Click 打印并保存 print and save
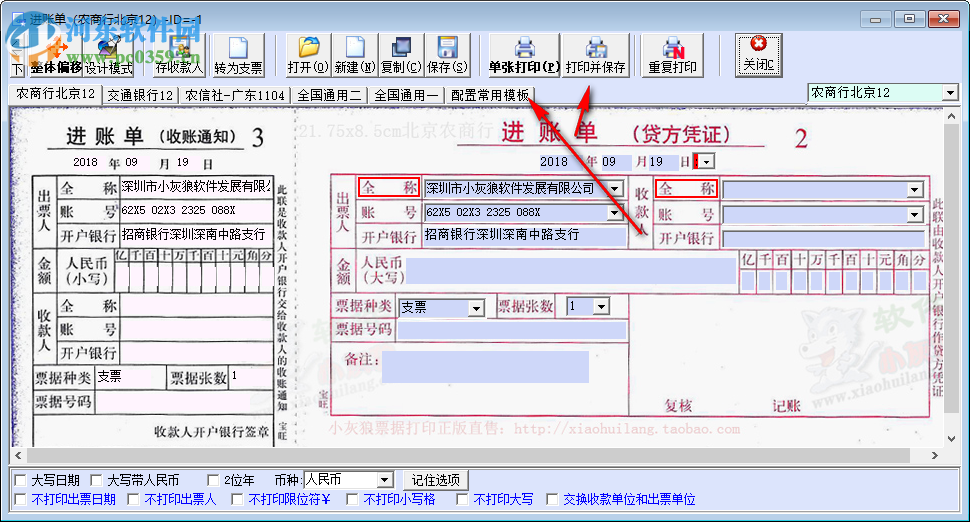 pos(596,56)
